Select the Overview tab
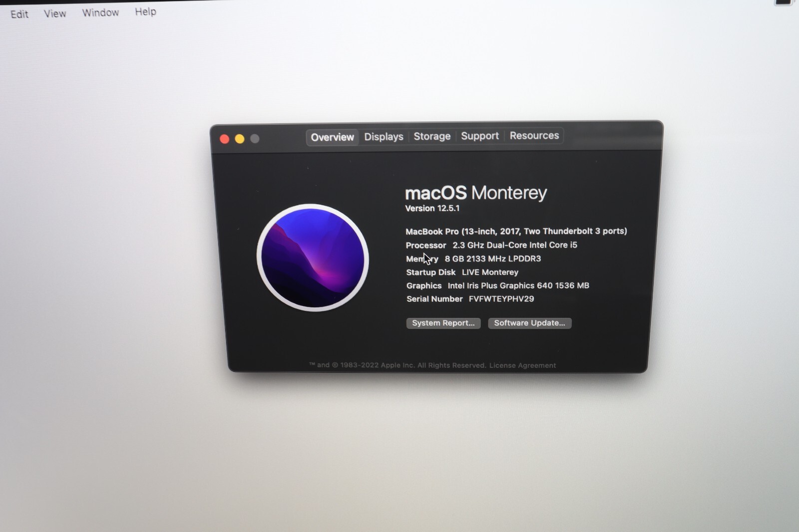The height and width of the screenshot is (532, 799). pos(332,137)
